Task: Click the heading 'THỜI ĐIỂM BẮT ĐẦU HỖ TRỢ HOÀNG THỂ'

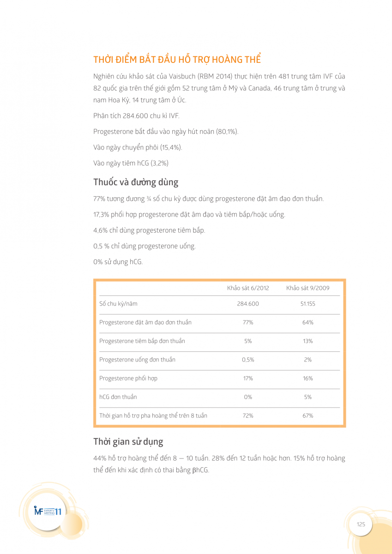Action: (177, 60)
